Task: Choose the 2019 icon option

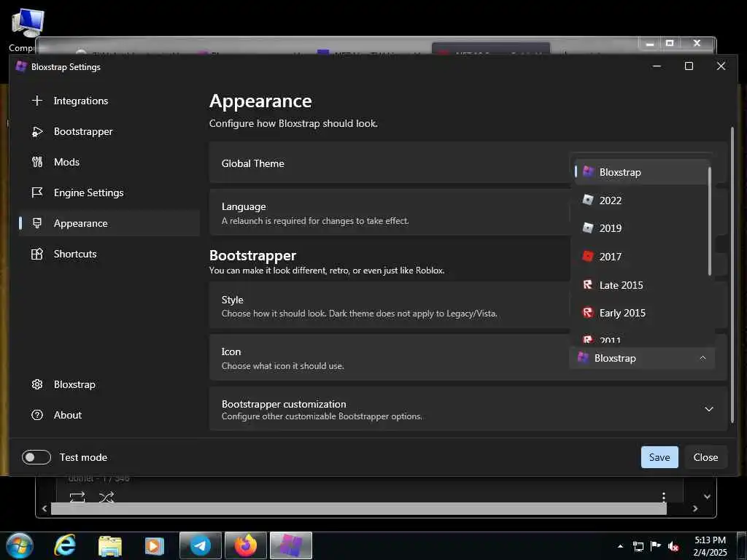Action: click(x=641, y=228)
